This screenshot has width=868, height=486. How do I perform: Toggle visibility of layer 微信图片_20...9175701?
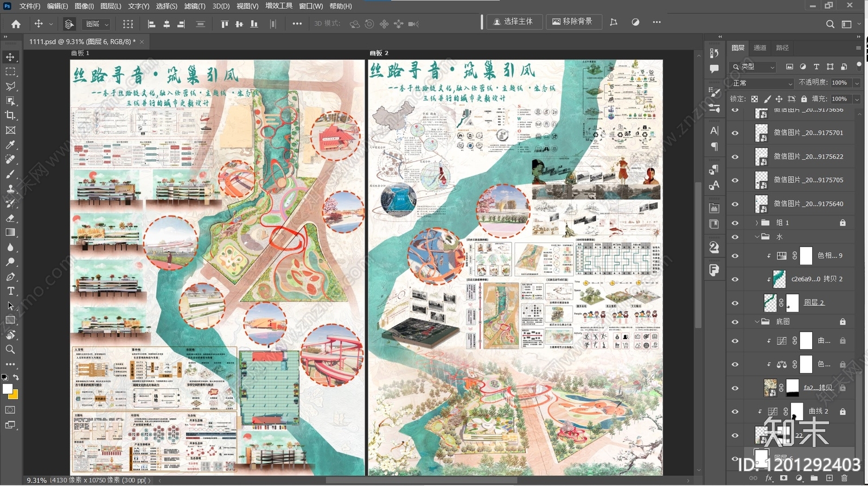735,133
